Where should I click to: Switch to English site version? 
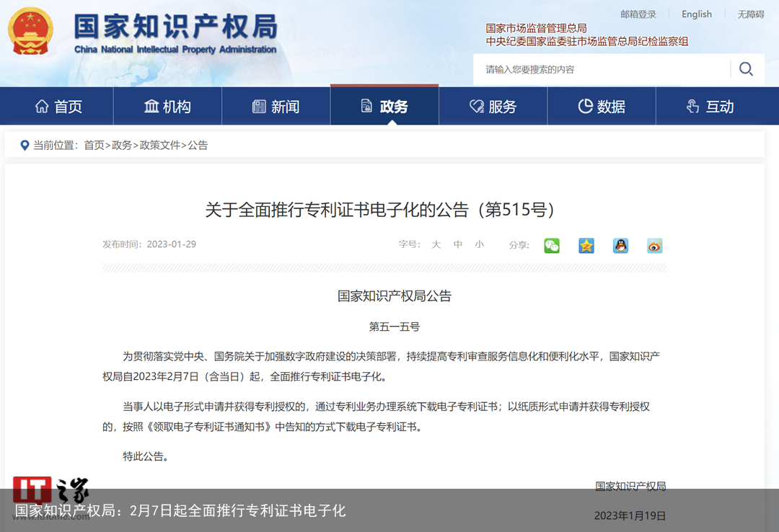pyautogui.click(x=697, y=14)
